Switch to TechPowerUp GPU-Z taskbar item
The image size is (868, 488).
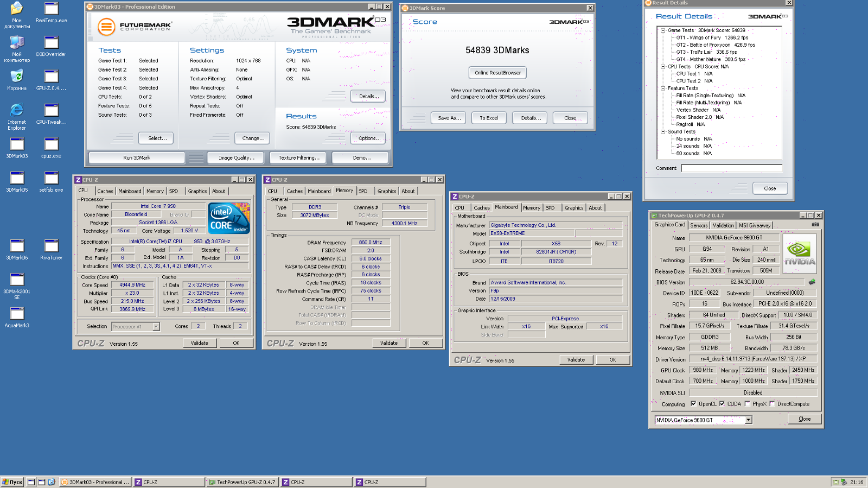(x=242, y=482)
